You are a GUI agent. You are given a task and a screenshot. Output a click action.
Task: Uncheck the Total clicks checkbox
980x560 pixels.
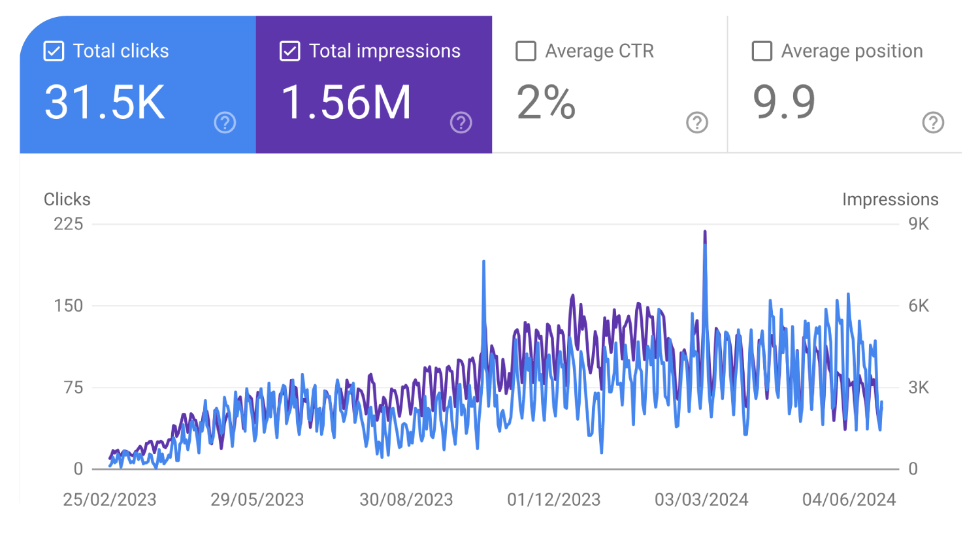tap(54, 51)
